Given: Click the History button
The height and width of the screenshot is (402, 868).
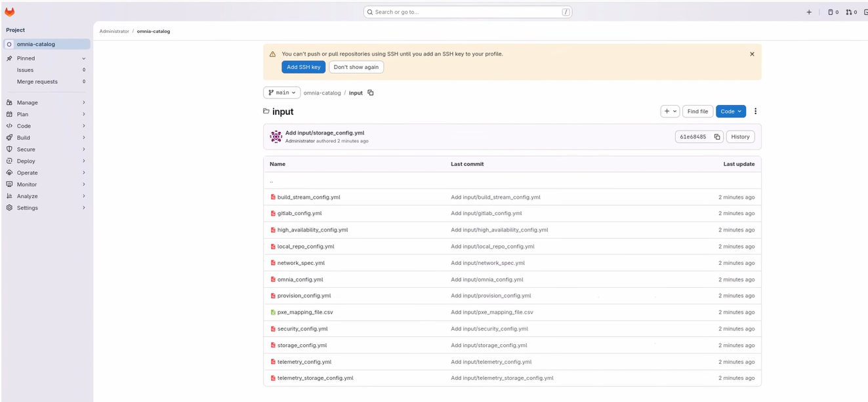Looking at the screenshot, I should tap(740, 136).
